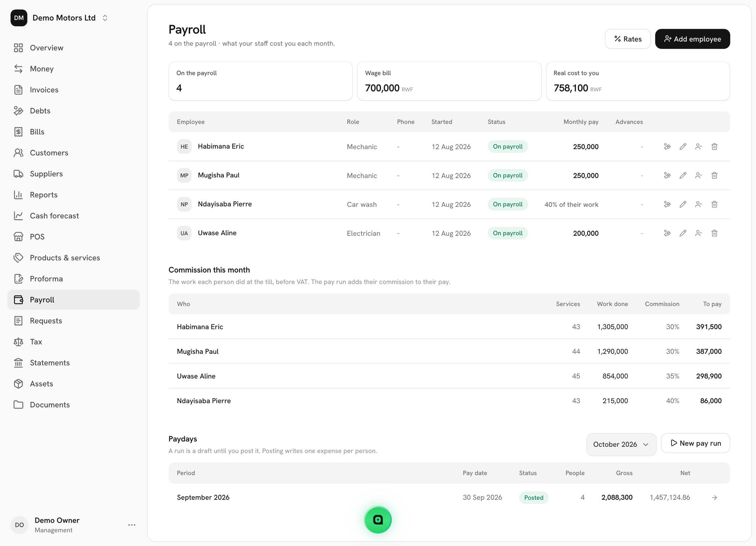756x546 pixels.
Task: Click the DO user avatar
Action: pyautogui.click(x=19, y=525)
